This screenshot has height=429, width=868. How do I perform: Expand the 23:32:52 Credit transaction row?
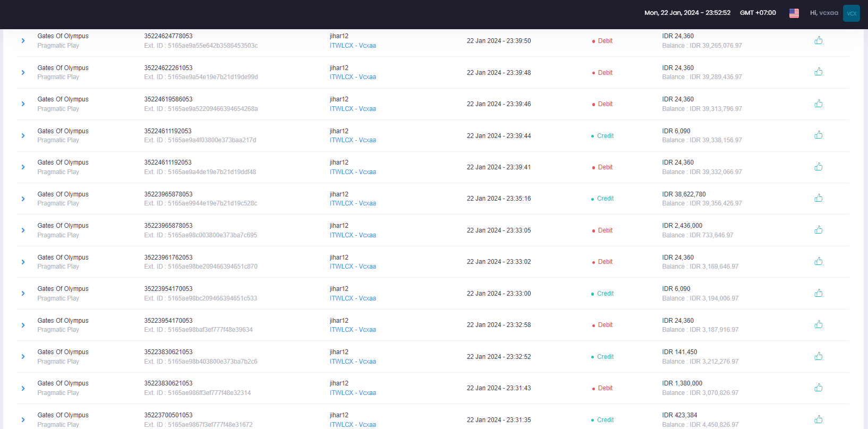click(23, 357)
